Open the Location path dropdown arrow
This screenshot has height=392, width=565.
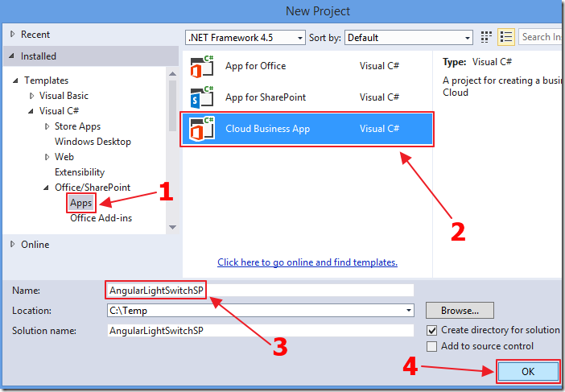click(409, 310)
